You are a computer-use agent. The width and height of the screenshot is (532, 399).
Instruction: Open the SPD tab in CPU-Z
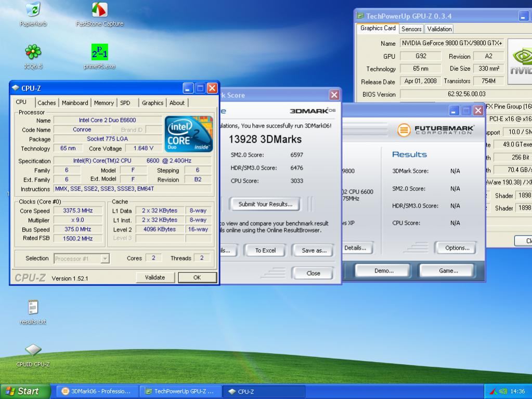[125, 103]
